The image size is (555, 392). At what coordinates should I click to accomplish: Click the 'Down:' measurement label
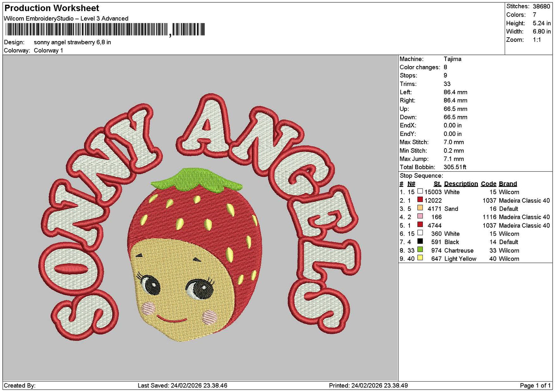click(408, 117)
